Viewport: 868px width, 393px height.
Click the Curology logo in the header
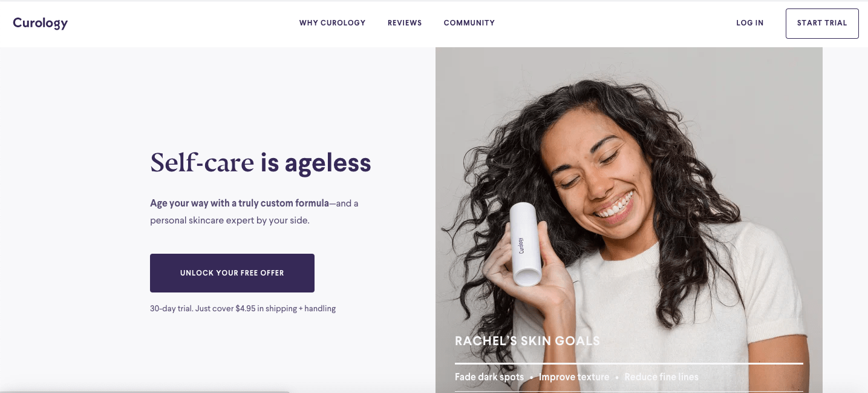click(40, 23)
